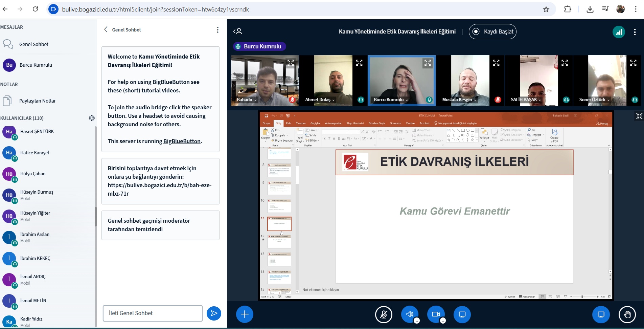This screenshot has width=644, height=329.
Task: Toggle screen share button
Action: [462, 314]
